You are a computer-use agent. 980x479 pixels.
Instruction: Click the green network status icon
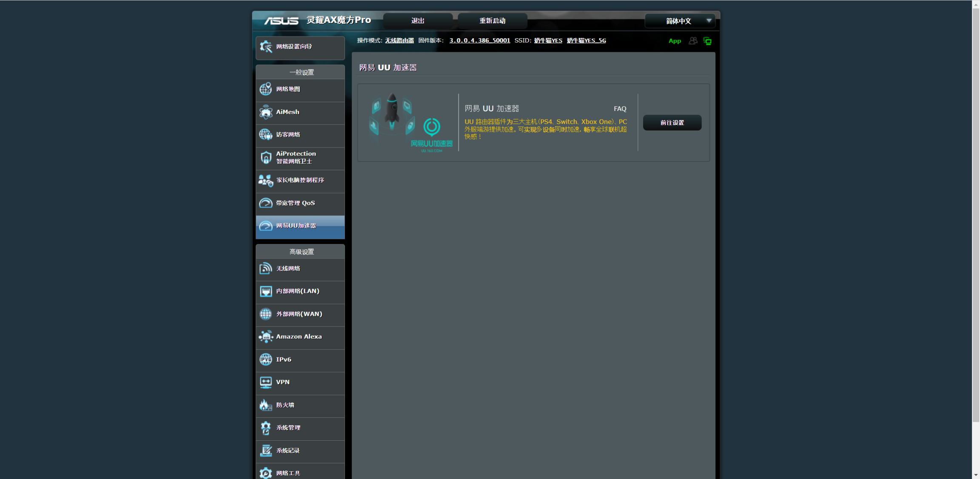[707, 41]
